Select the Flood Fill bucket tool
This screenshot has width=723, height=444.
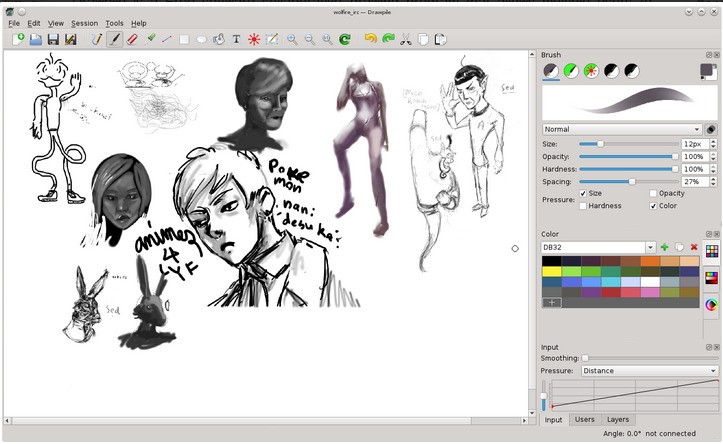[x=219, y=40]
